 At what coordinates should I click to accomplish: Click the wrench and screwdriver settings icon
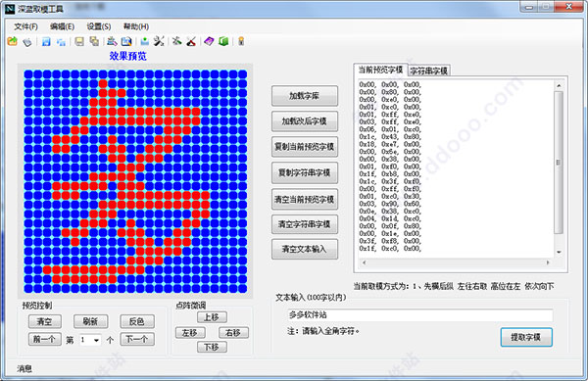point(159,41)
